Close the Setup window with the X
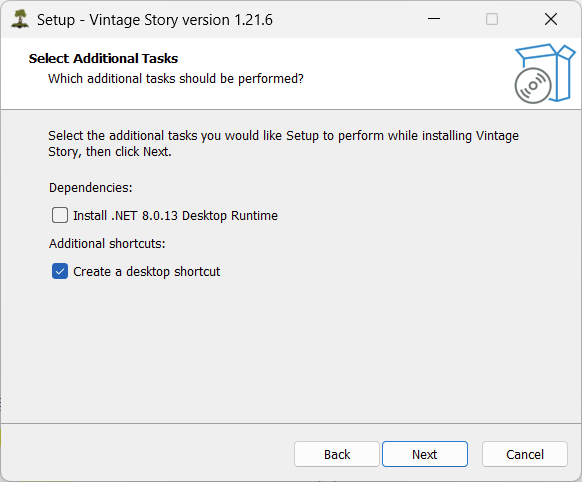The image size is (582, 482). pyautogui.click(x=551, y=19)
